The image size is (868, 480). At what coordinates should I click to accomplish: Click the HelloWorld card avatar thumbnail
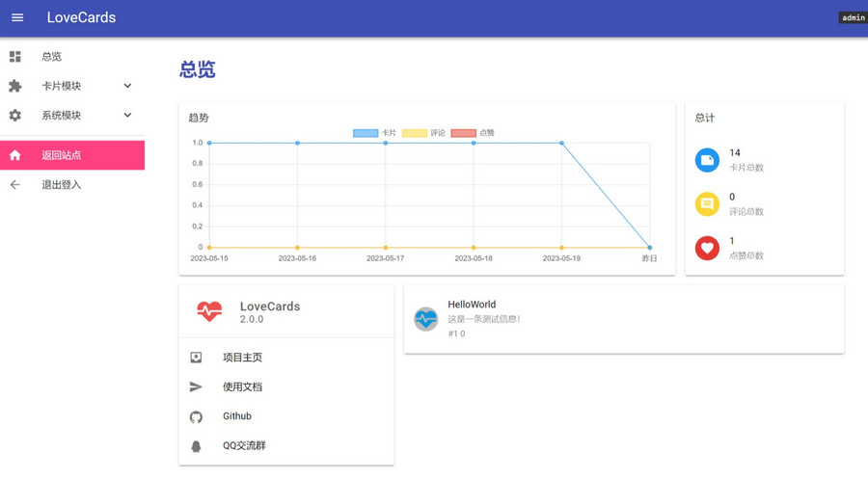tap(425, 319)
